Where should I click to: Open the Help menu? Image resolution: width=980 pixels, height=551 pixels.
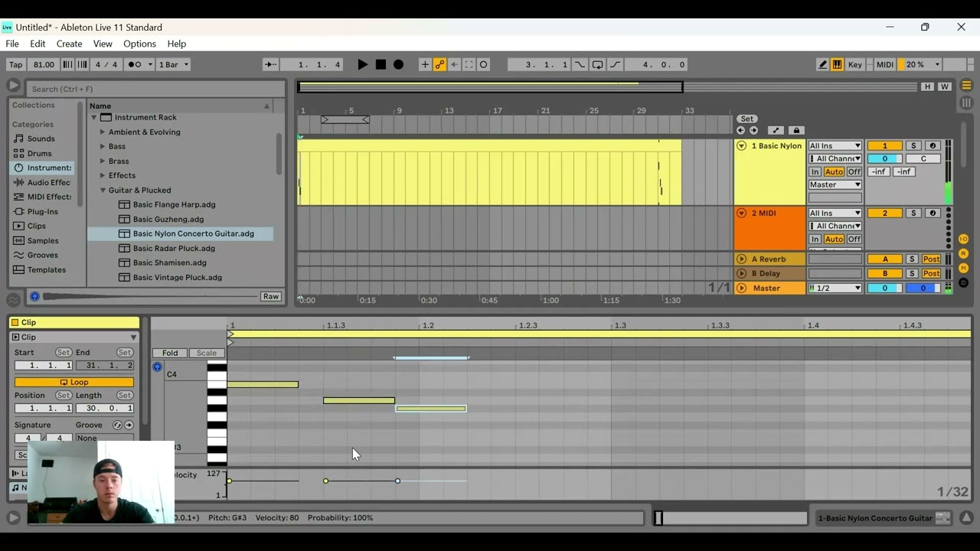pyautogui.click(x=177, y=44)
